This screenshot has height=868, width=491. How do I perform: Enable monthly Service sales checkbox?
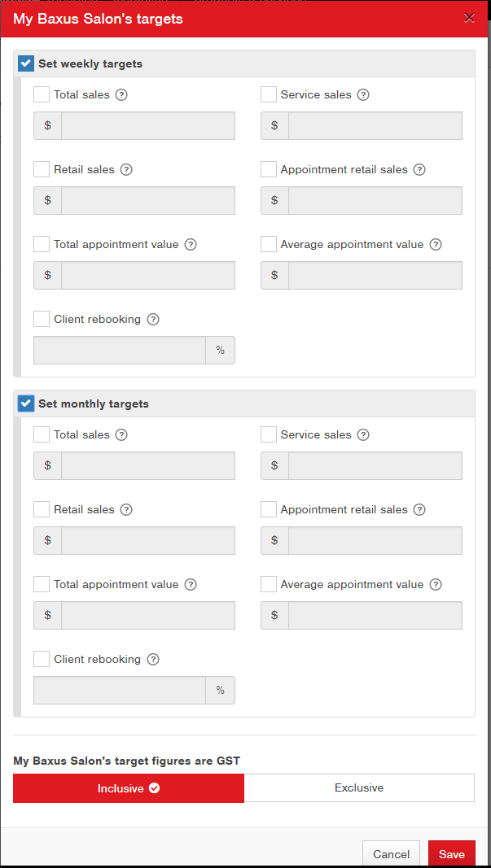[269, 434]
